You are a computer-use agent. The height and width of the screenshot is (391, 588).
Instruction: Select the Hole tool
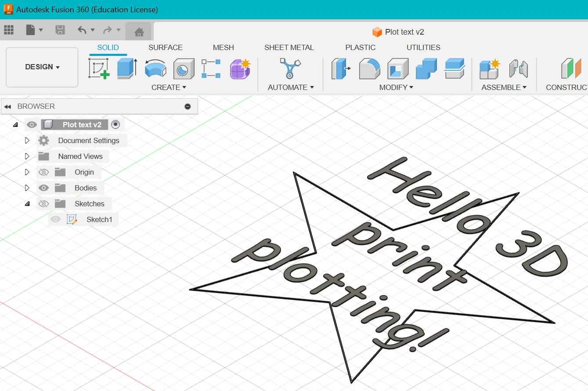click(184, 68)
